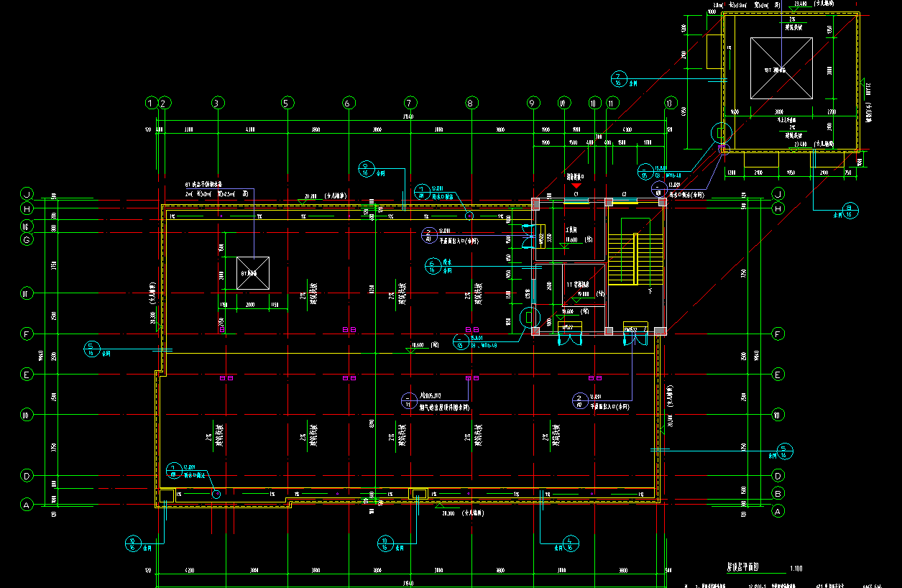Select the yellow staircase symbol
The image size is (902, 588).
622,259
